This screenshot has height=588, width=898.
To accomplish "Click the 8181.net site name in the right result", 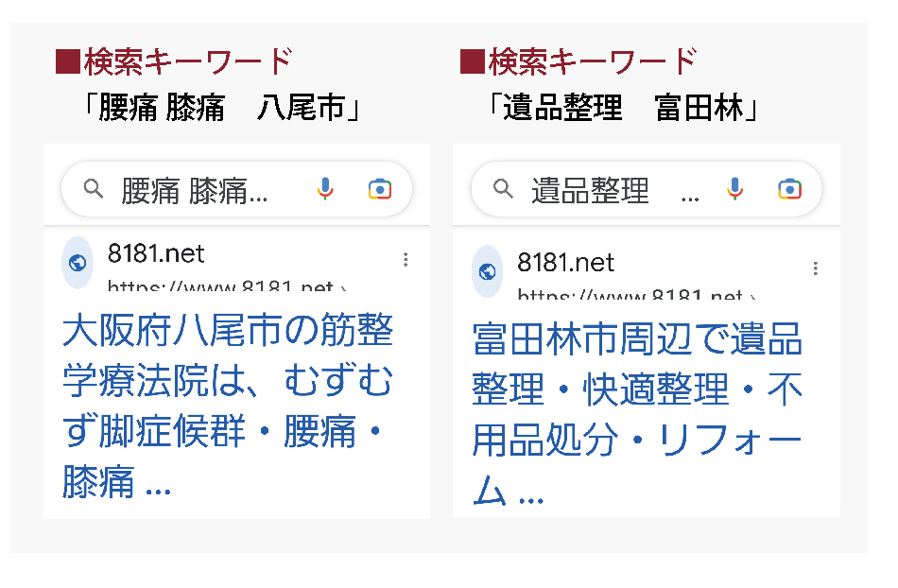I will (x=566, y=263).
